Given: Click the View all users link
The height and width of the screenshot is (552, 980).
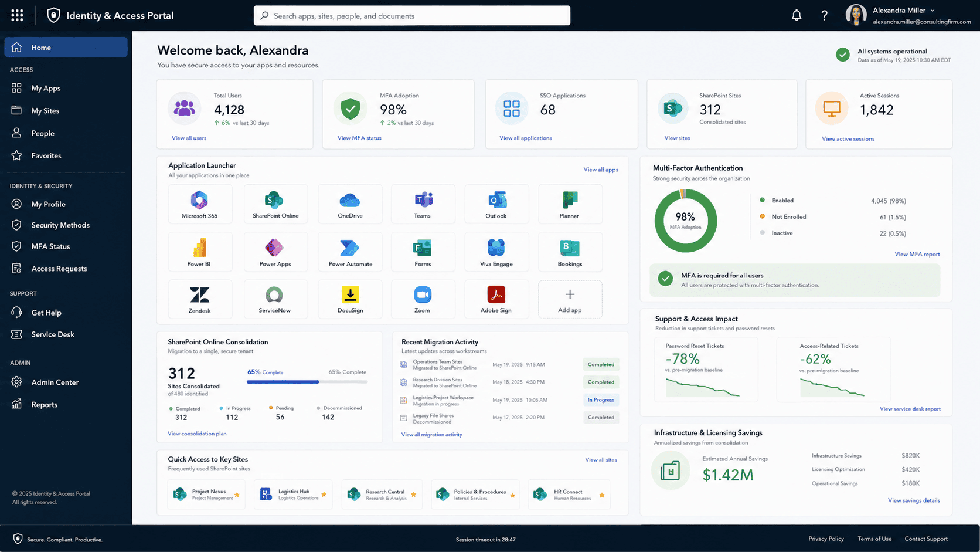Looking at the screenshot, I should (x=189, y=138).
